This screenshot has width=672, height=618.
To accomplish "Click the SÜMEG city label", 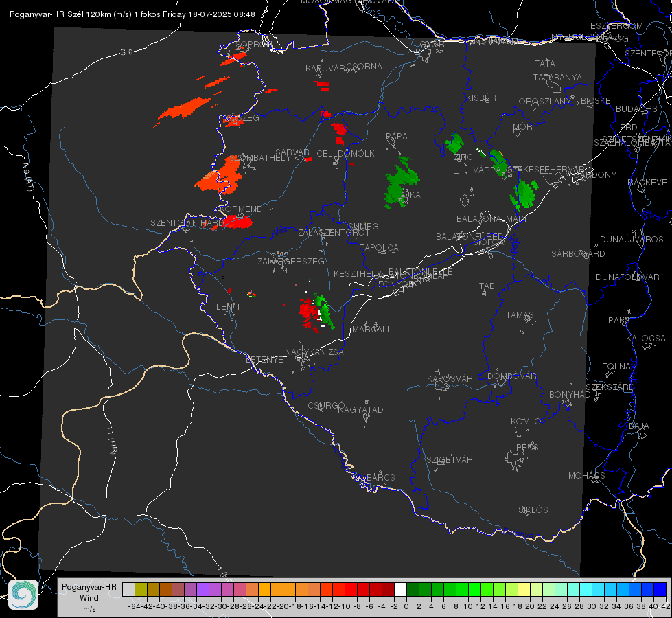I will (363, 226).
